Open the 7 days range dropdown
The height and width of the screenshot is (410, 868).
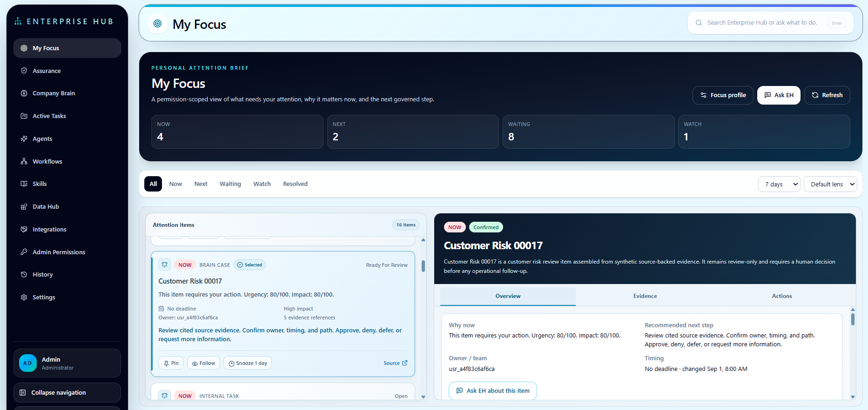(x=779, y=184)
